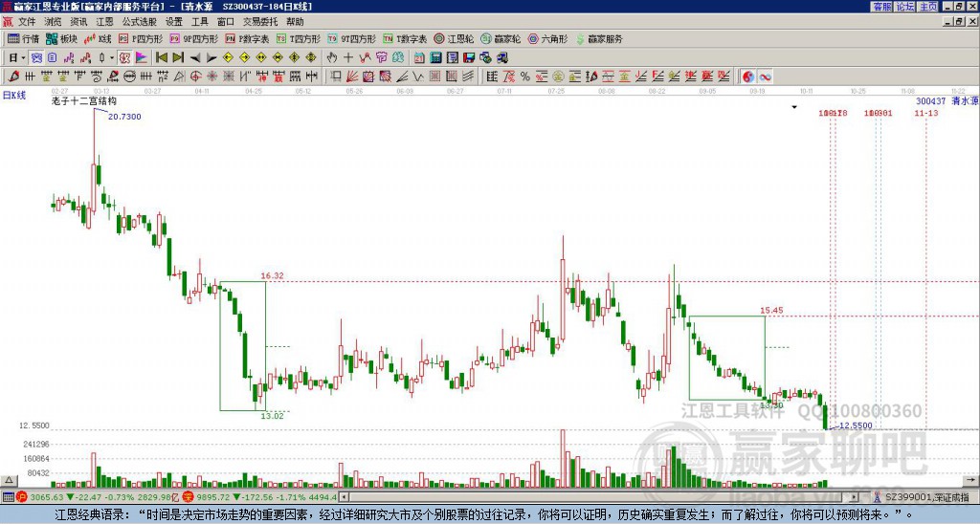Image resolution: width=980 pixels, height=524 pixels.
Task: Open the 9T四方形 tool
Action: pyautogui.click(x=352, y=38)
